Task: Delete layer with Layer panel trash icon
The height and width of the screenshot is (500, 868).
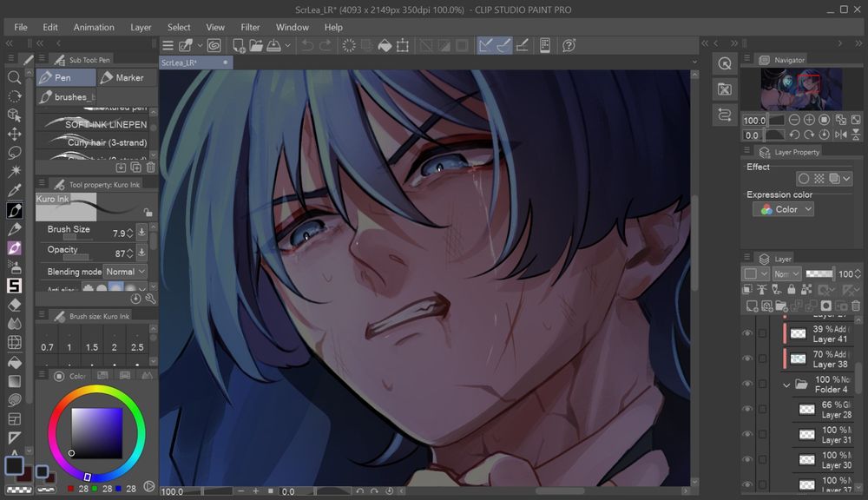Action: coord(856,305)
